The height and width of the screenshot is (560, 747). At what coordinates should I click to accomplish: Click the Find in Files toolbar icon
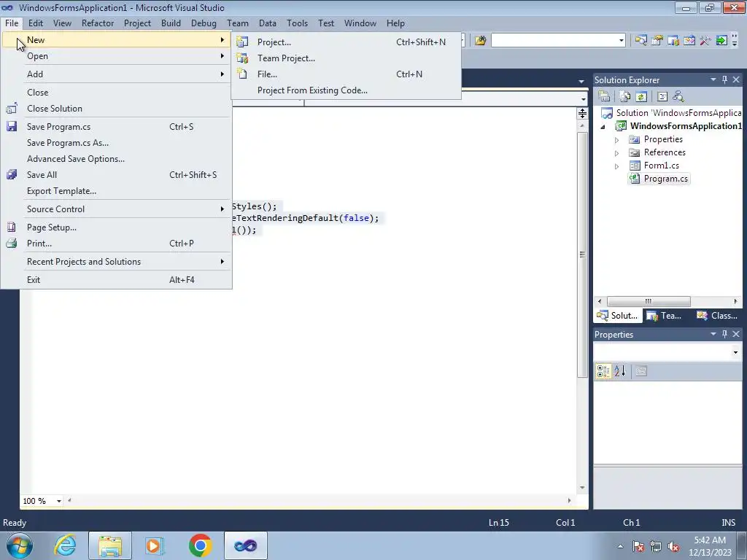click(x=480, y=41)
